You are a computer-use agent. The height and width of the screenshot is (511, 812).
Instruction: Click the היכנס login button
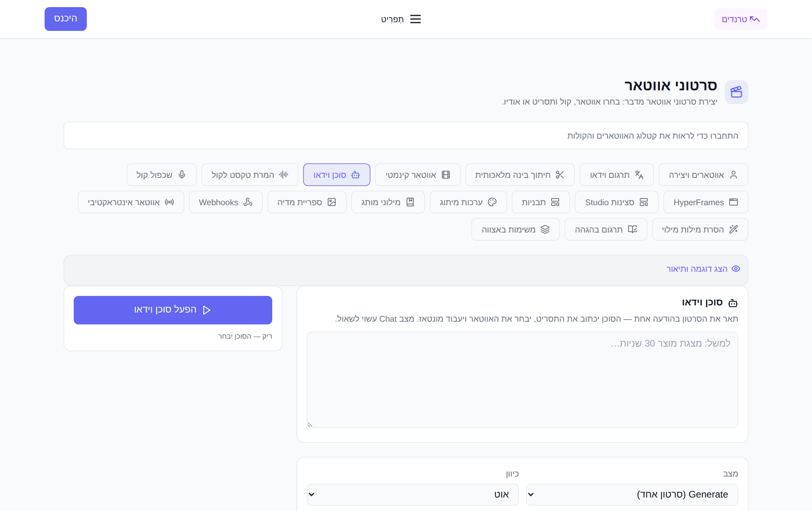pos(65,19)
